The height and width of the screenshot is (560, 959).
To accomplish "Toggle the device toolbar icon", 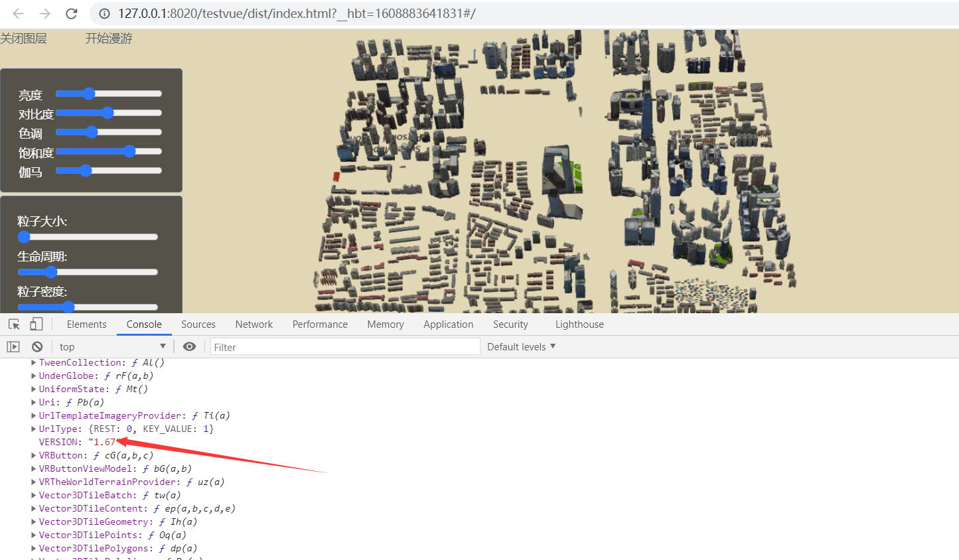I will (x=37, y=324).
